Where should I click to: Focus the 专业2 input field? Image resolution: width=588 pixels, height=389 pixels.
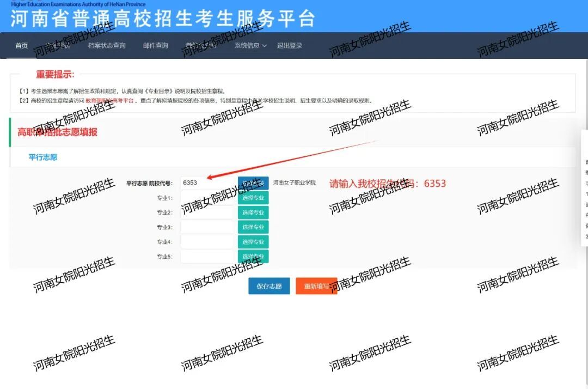207,212
